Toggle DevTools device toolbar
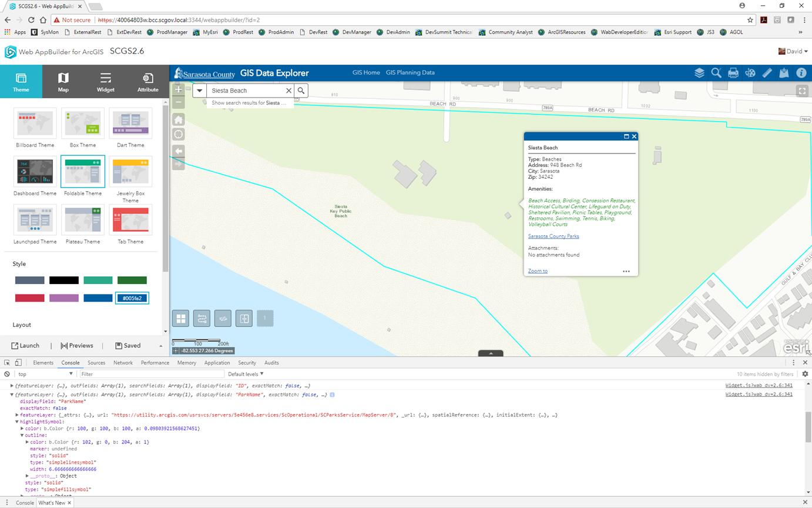The height and width of the screenshot is (508, 812). (18, 363)
